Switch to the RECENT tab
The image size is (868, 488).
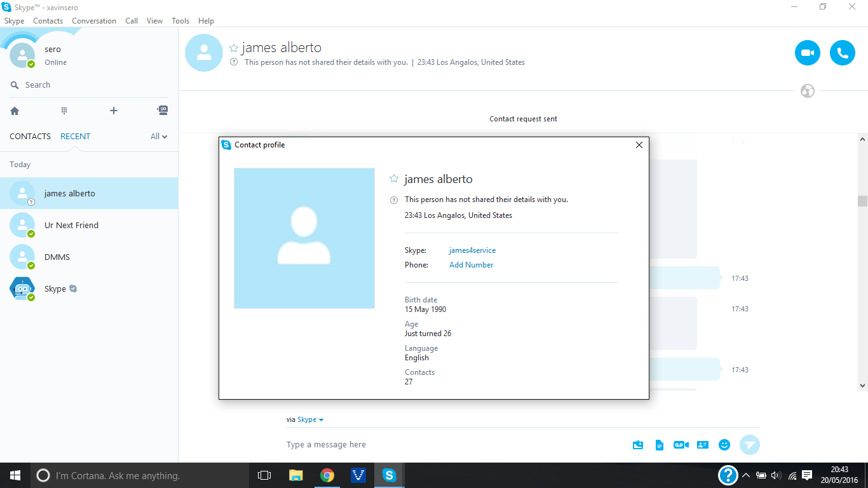75,137
